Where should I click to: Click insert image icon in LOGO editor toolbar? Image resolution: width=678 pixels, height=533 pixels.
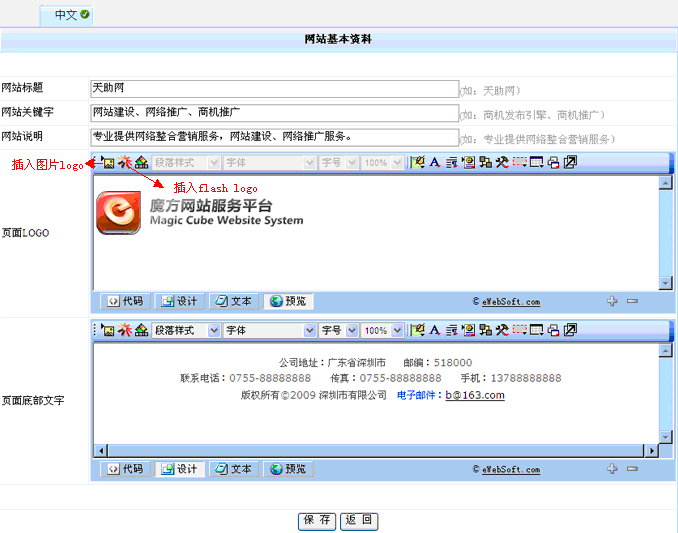click(109, 163)
